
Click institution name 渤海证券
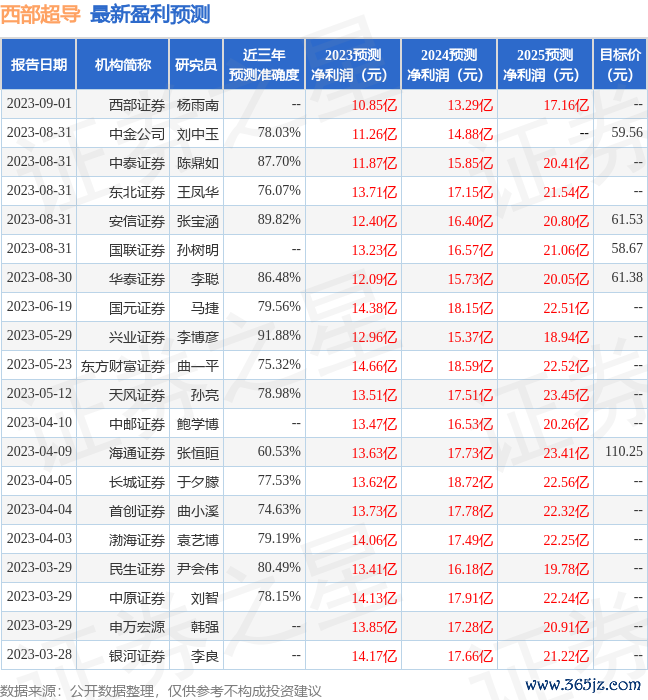click(137, 541)
